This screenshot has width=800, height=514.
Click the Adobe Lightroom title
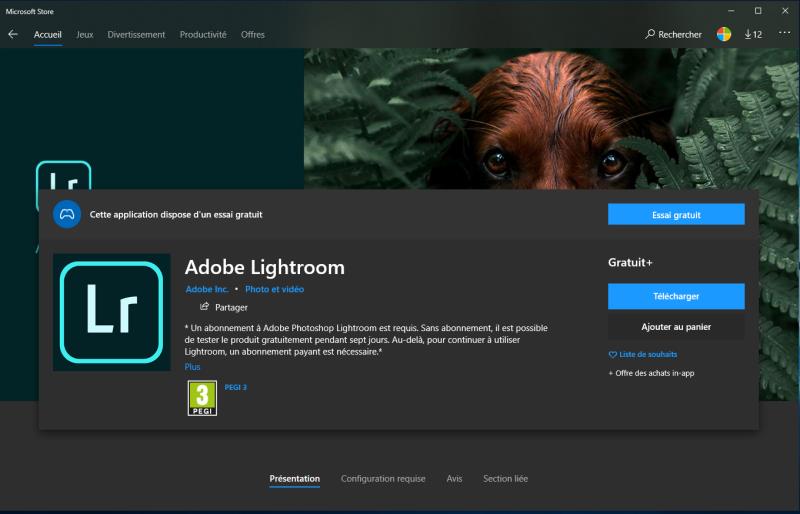pos(264,267)
